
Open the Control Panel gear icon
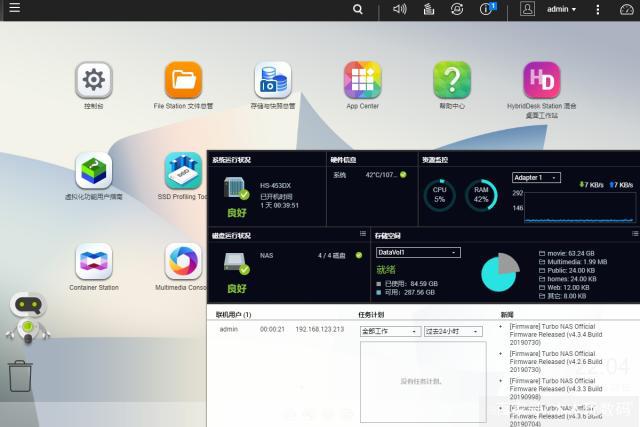pos(93,80)
